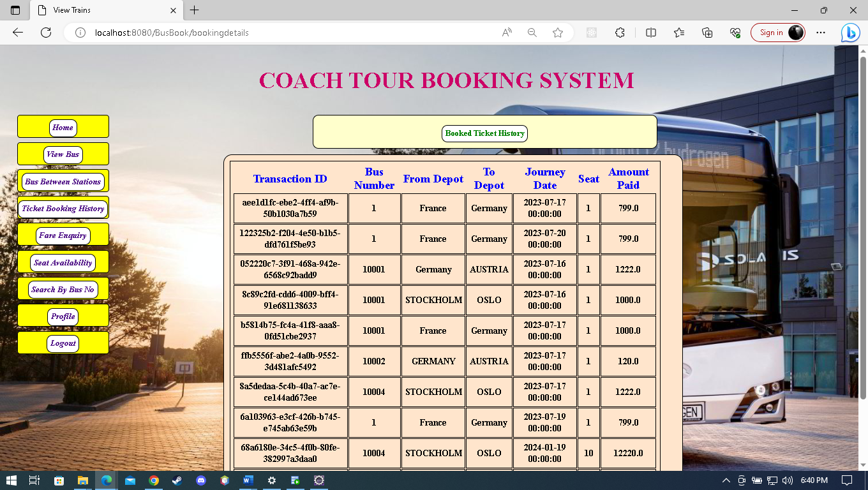
Task: Open the Bing Chat sidebar
Action: point(850,33)
